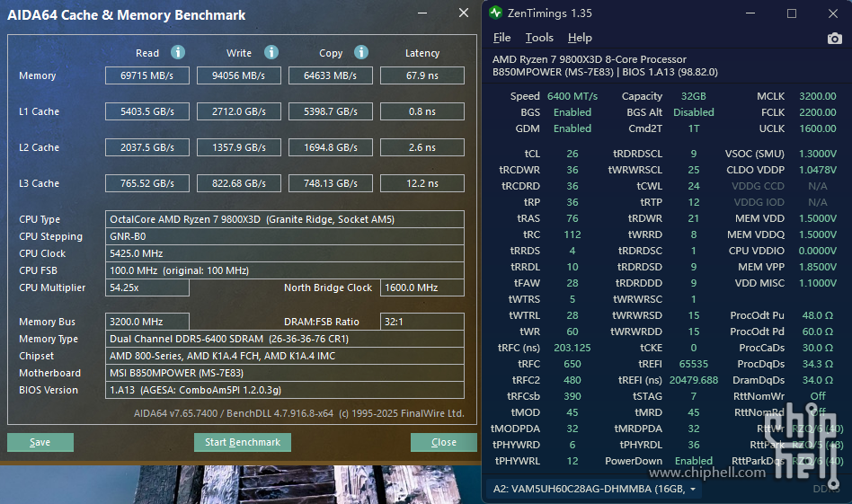Screen dimensions: 852x504
Task: Open the File menu in ZenTimings
Action: (x=501, y=38)
